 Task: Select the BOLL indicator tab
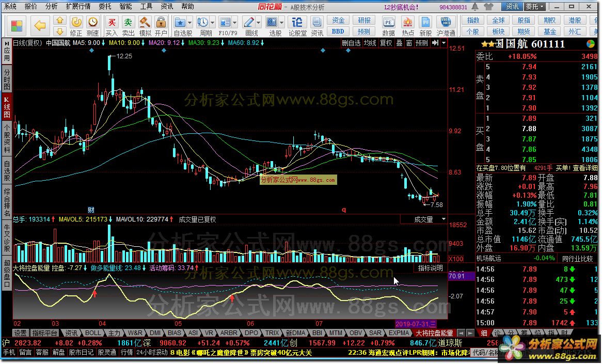tap(93, 333)
